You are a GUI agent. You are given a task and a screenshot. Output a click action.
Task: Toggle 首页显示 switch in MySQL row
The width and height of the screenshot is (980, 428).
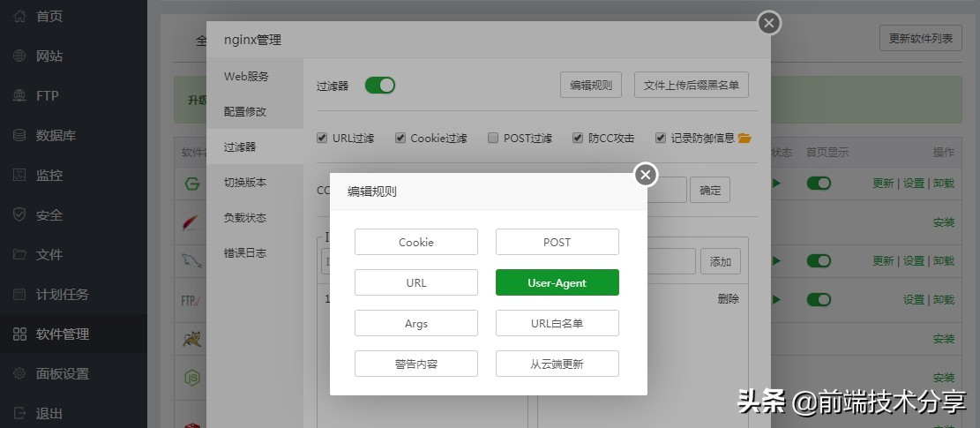[819, 260]
